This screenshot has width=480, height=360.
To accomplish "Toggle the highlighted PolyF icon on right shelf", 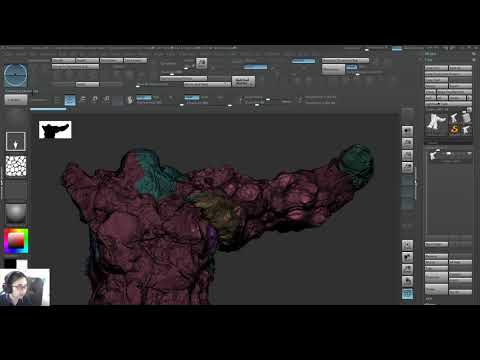I will (x=407, y=294).
